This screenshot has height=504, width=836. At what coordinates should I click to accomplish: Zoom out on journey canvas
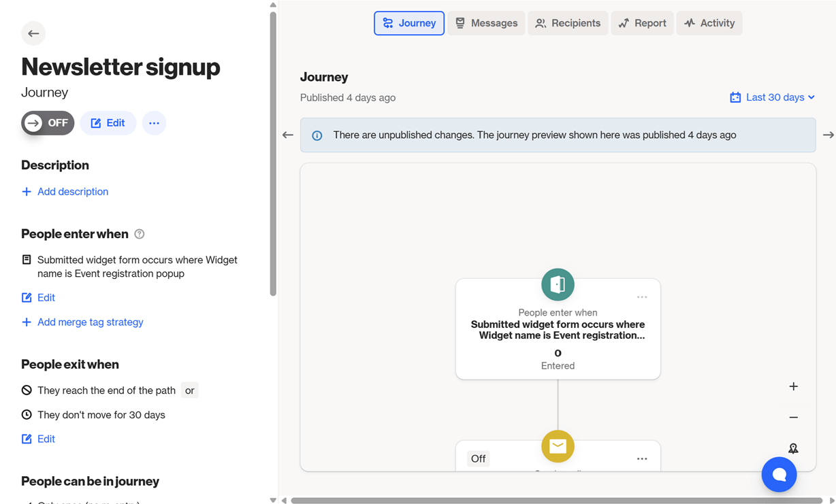(x=793, y=418)
